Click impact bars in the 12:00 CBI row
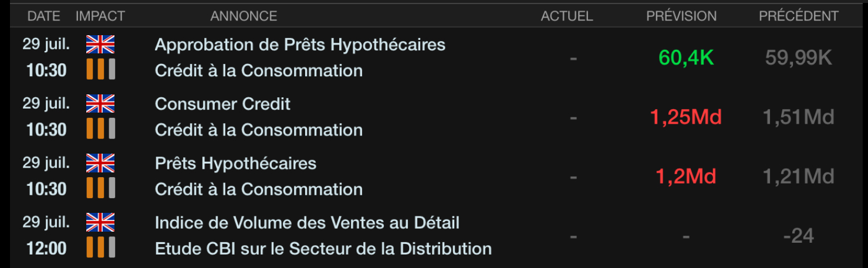 (x=101, y=247)
